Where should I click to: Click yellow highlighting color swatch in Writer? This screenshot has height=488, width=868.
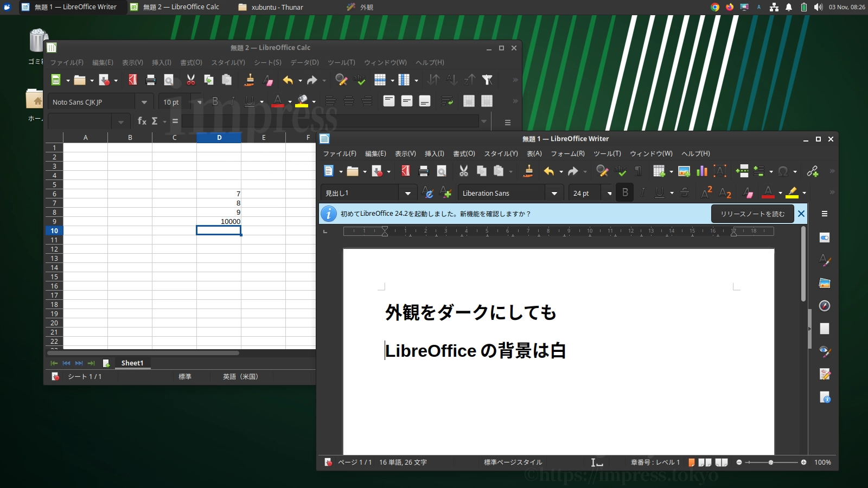click(792, 192)
